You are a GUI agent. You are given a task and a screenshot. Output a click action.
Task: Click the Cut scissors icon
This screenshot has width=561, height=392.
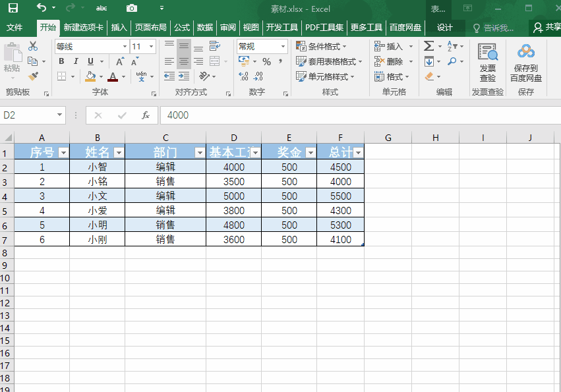point(33,46)
